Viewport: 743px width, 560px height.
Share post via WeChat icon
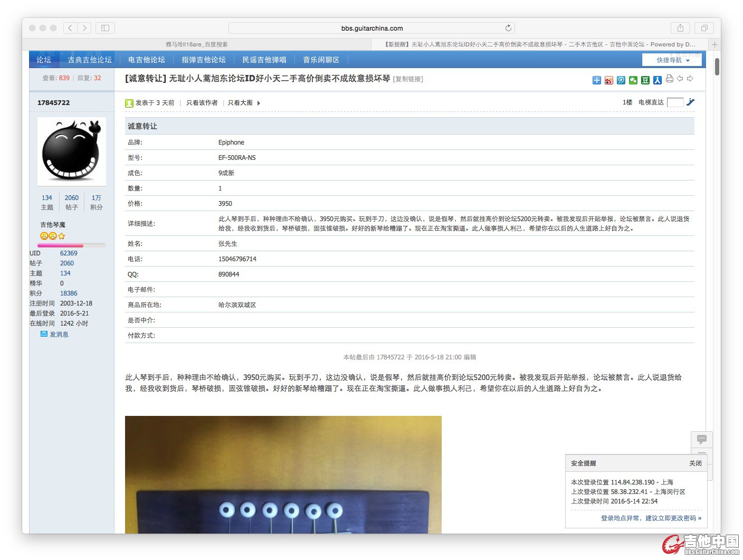point(633,80)
